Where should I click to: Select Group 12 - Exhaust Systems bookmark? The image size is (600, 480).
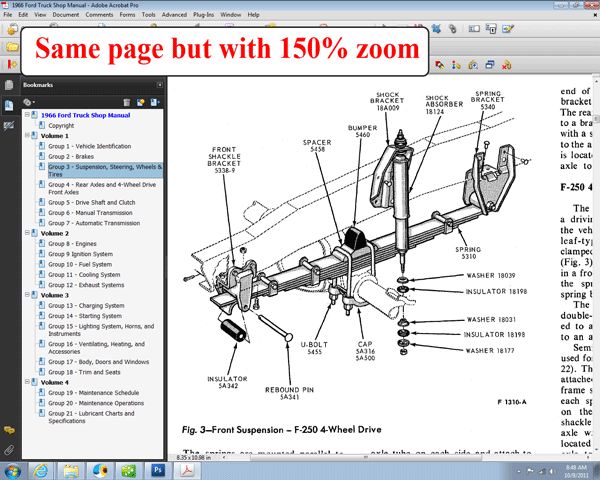click(x=86, y=285)
